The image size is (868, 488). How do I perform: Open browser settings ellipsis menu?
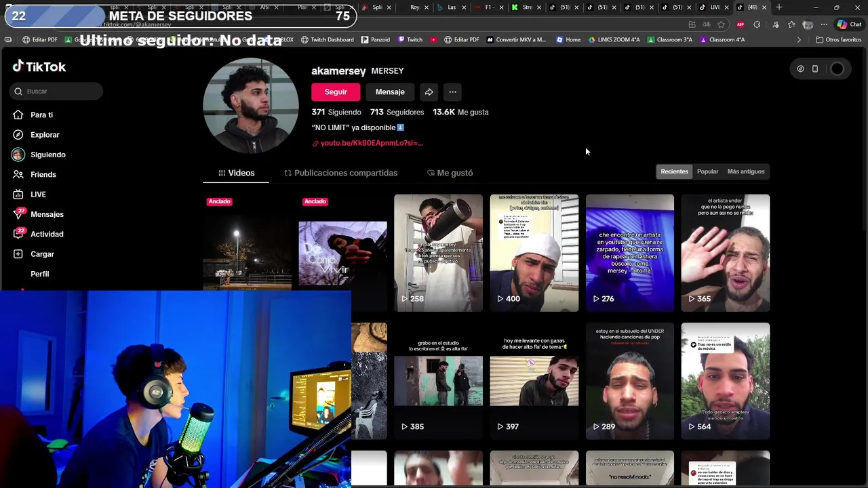[x=824, y=24]
